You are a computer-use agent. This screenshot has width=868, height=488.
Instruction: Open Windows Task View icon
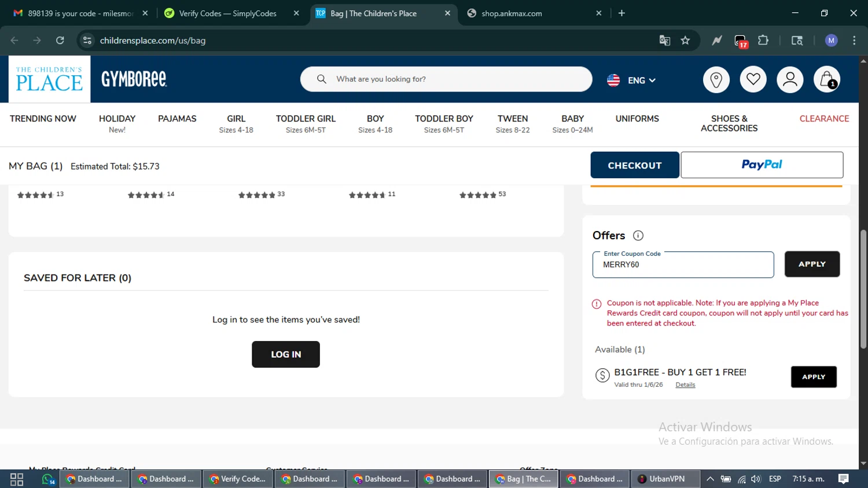point(17,479)
